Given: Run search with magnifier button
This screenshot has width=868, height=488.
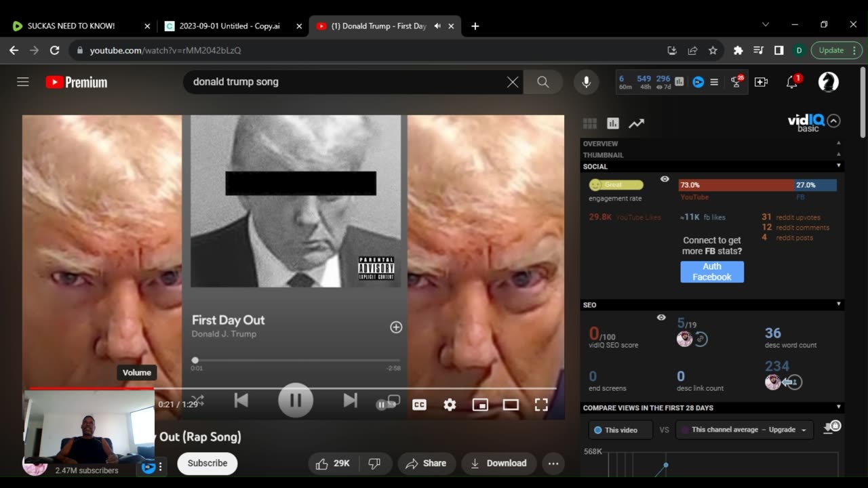Looking at the screenshot, I should (543, 82).
